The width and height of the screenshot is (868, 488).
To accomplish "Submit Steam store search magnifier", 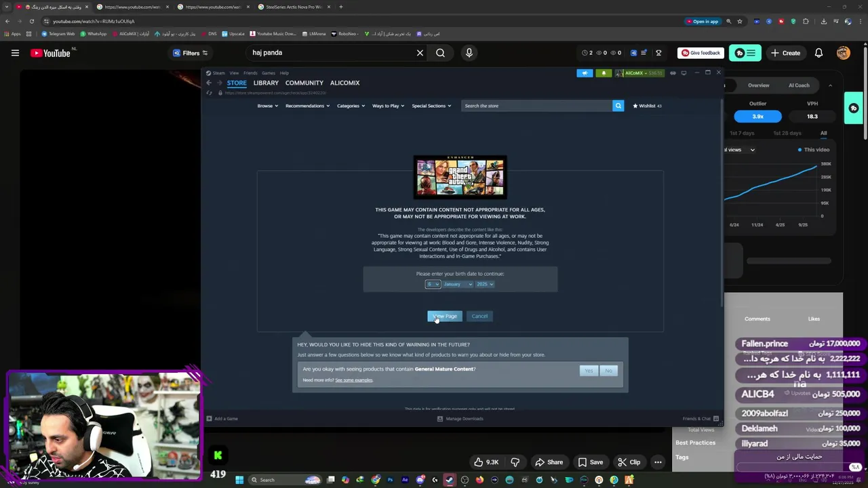I will (618, 106).
